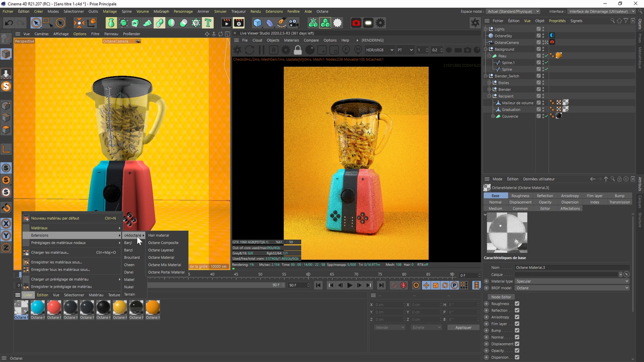The width and height of the screenshot is (644, 362).
Task: Select the cyan Octane material swatch
Action: (38, 310)
